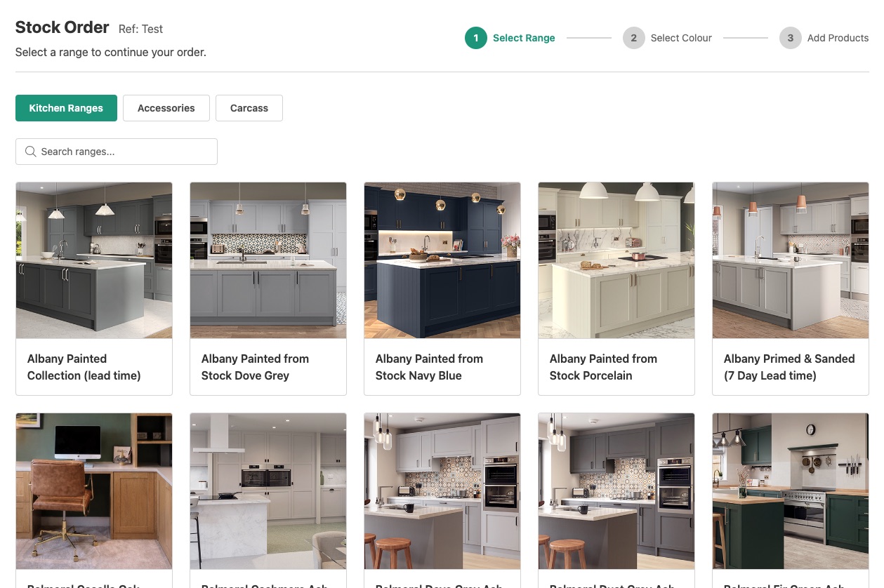This screenshot has height=588, width=884.
Task: Focus the Search ranges input field
Action: click(x=117, y=152)
